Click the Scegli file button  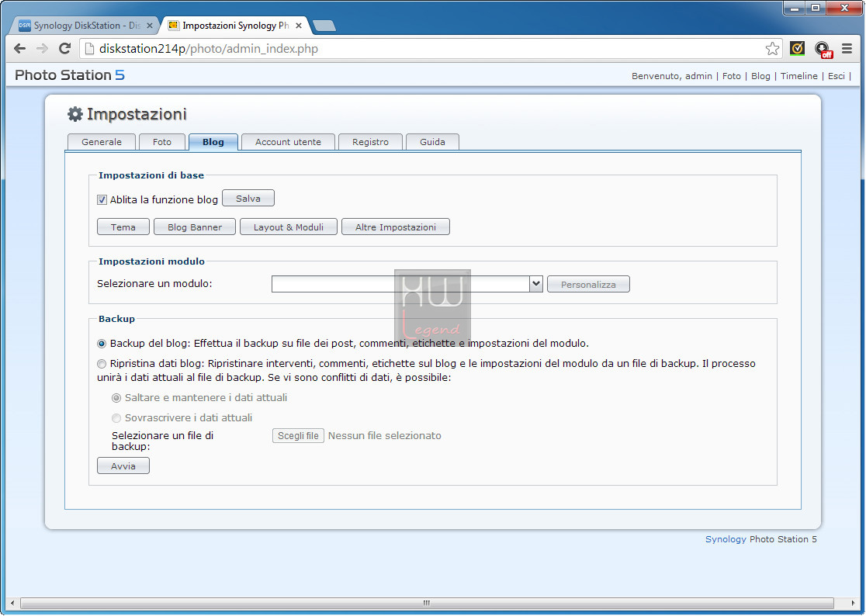point(298,435)
